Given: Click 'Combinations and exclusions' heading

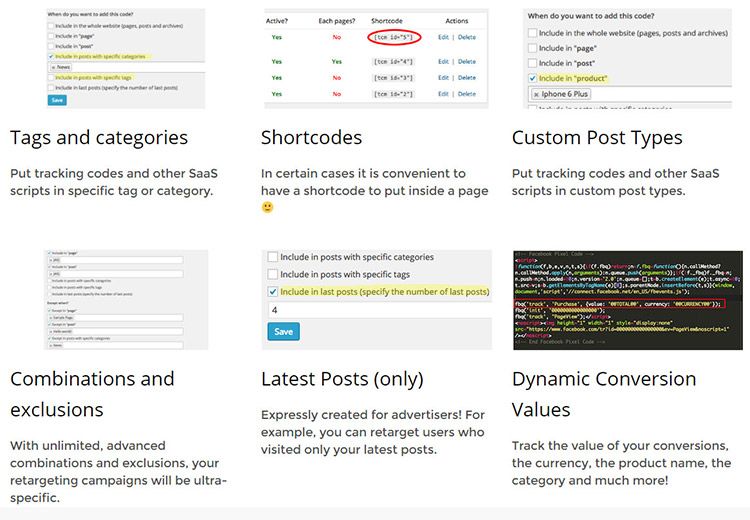Looking at the screenshot, I should click(92, 394).
